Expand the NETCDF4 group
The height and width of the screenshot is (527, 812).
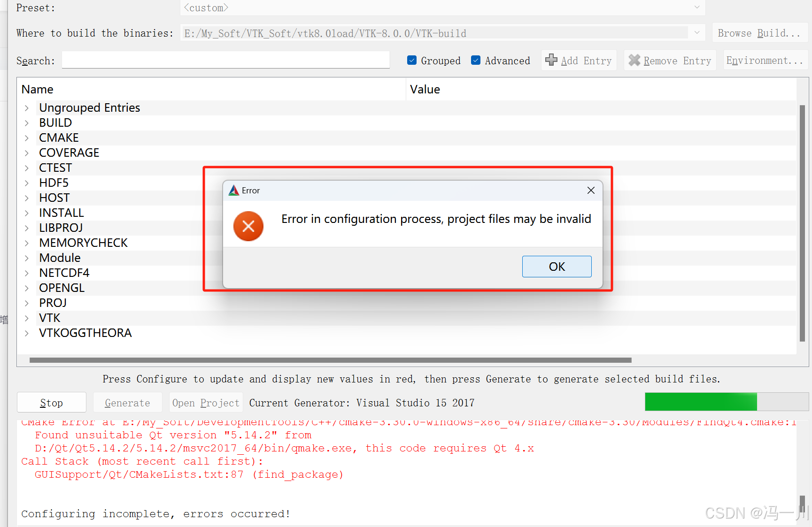pyautogui.click(x=27, y=273)
